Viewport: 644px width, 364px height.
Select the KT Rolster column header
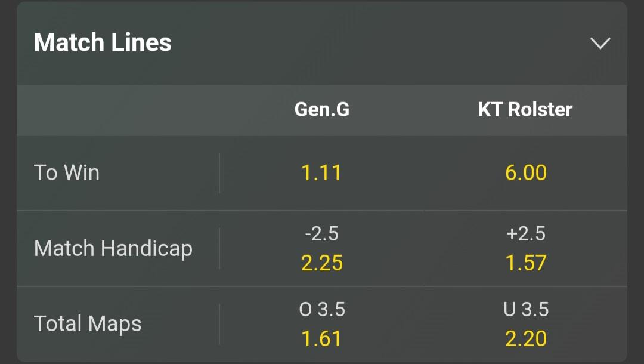[525, 109]
